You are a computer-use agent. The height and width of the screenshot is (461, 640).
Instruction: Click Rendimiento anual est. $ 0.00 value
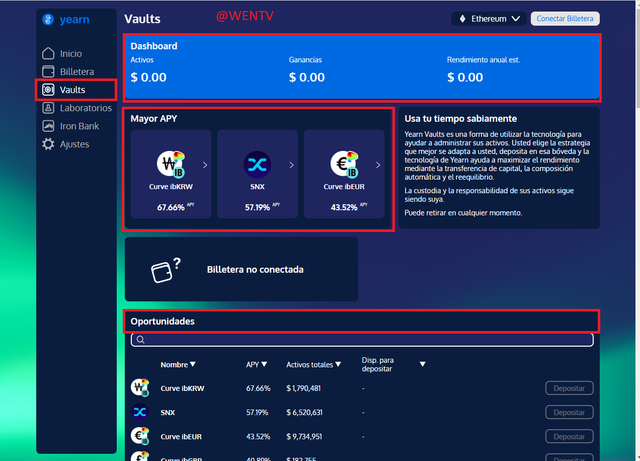pos(465,77)
